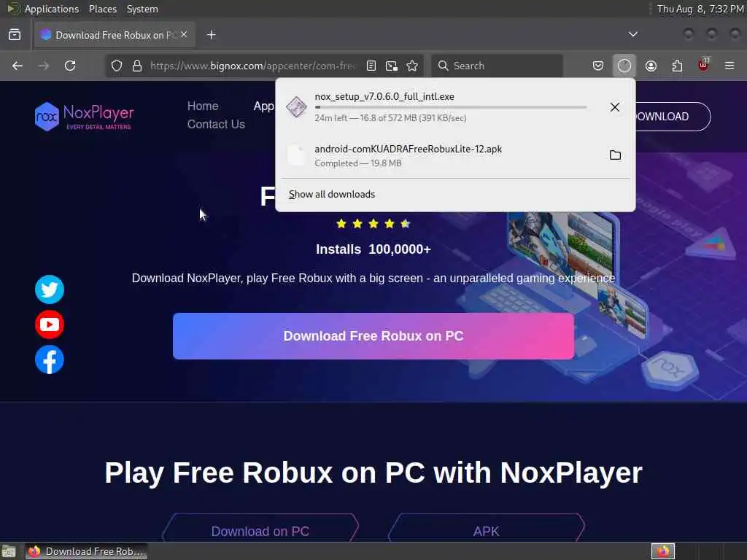This screenshot has height=560, width=747.
Task: Click the nox_setup download progress bar
Action: 451,108
